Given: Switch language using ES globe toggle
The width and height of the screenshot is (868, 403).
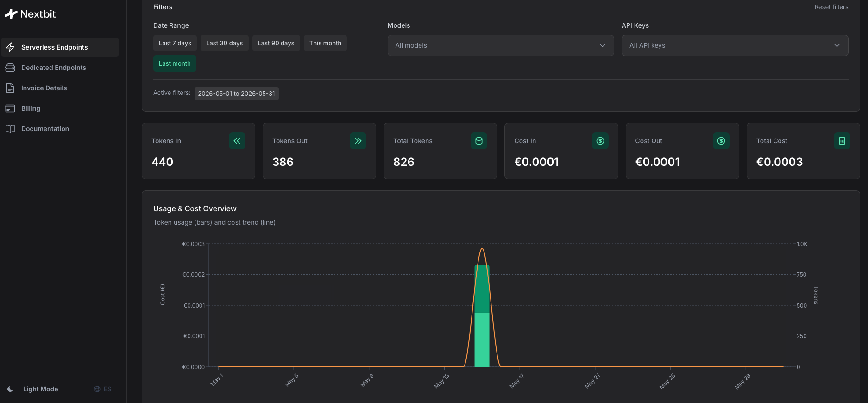Looking at the screenshot, I should pos(103,389).
